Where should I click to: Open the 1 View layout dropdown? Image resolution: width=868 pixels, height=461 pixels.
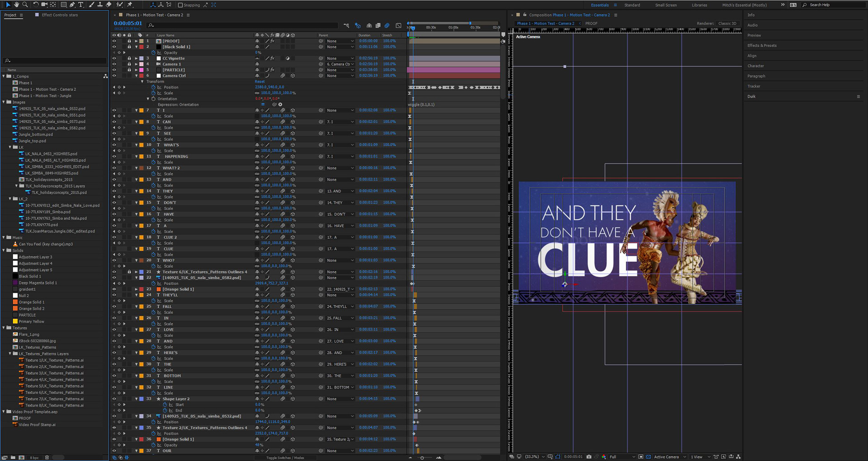tap(700, 456)
